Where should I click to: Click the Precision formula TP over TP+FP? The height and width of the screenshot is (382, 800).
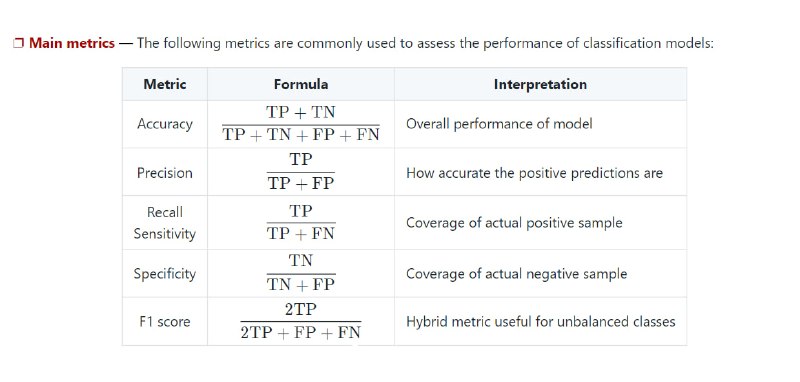point(301,172)
